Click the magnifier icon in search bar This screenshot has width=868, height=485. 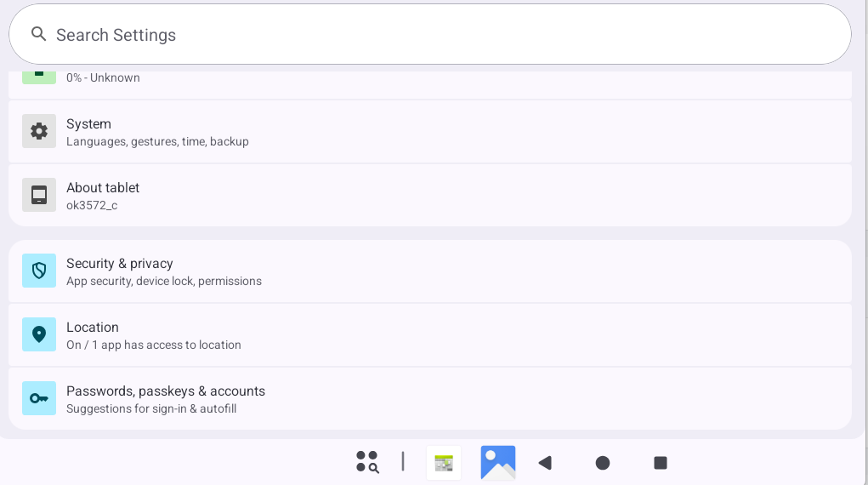coord(38,34)
